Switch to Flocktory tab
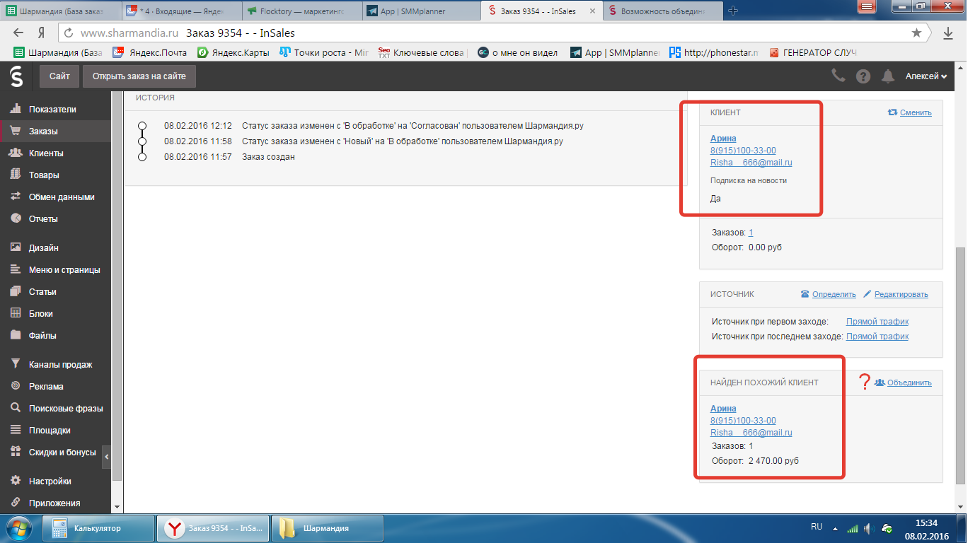Screen dimensions: 980x543 (301, 11)
